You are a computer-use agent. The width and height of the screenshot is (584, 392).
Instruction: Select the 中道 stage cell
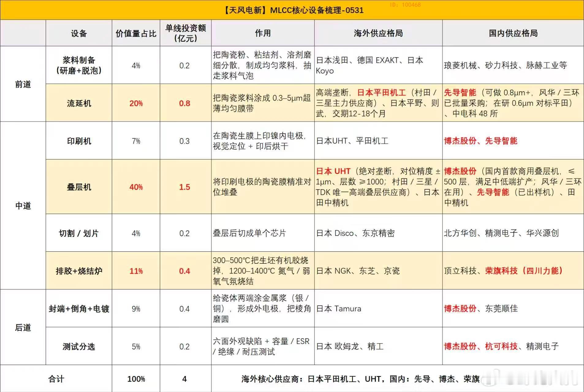point(23,205)
